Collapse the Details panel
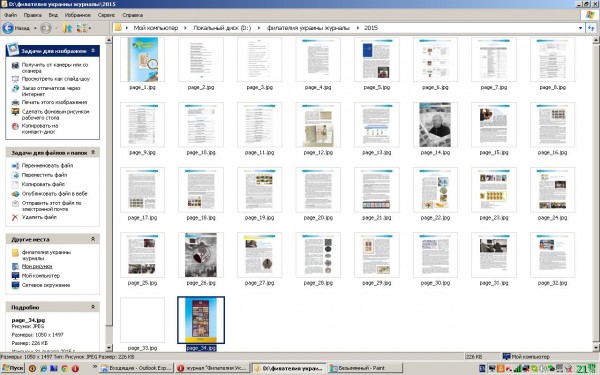The height and width of the screenshot is (375, 600). coord(93,307)
